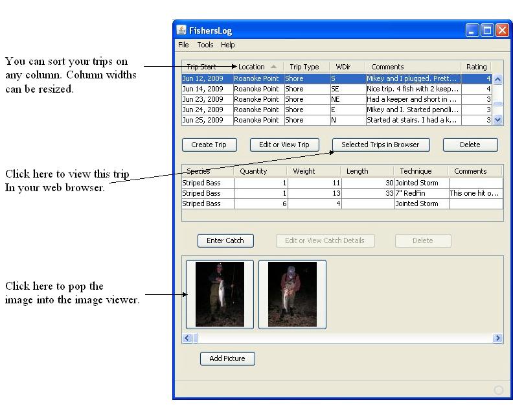This screenshot has width=513, height=420.
Task: Click the FishersLog Java app icon
Action: [181, 30]
